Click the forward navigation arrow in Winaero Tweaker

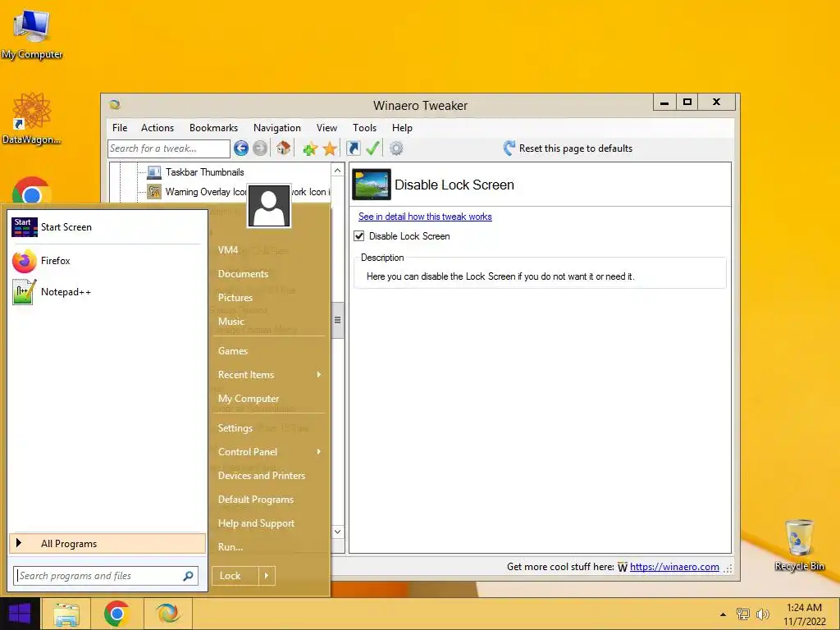click(x=260, y=148)
